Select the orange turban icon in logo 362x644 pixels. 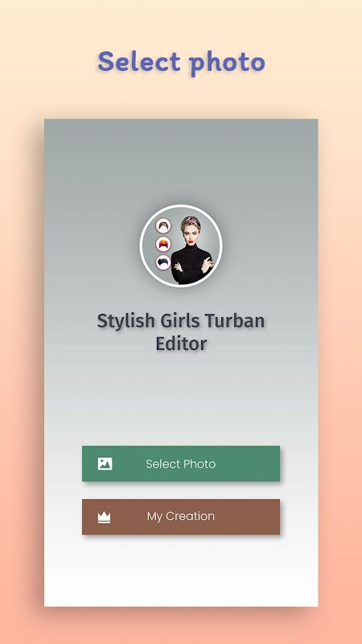pyautogui.click(x=163, y=244)
